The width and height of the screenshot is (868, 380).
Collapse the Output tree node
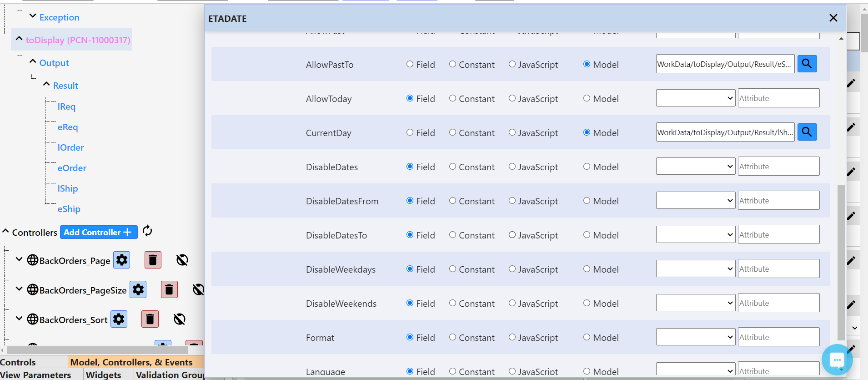[x=33, y=61]
